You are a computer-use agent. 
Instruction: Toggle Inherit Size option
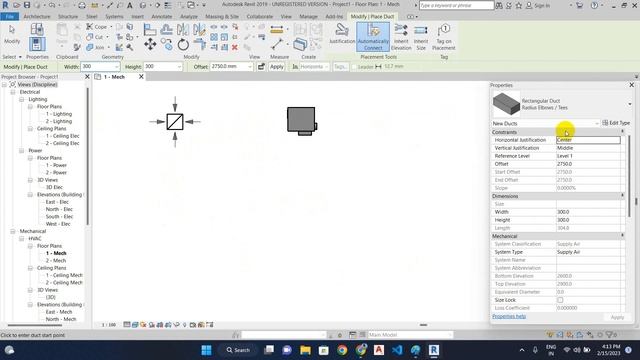(x=421, y=38)
